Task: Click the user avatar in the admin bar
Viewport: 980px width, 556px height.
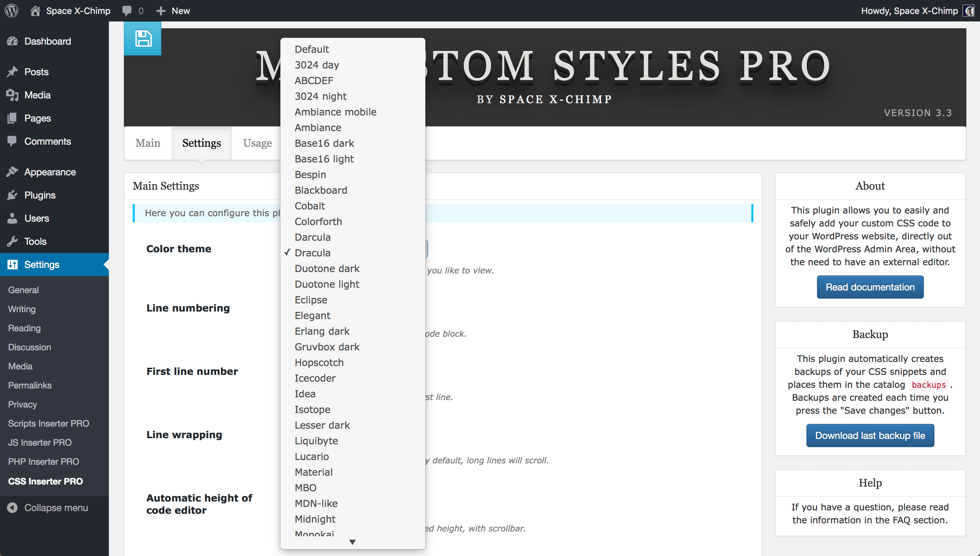Action: click(968, 11)
